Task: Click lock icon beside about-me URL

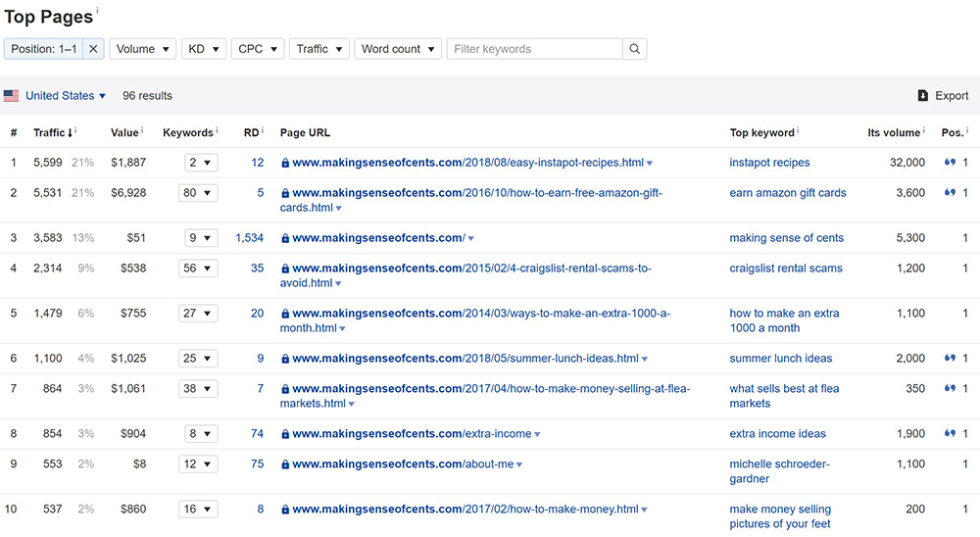Action: tap(285, 464)
